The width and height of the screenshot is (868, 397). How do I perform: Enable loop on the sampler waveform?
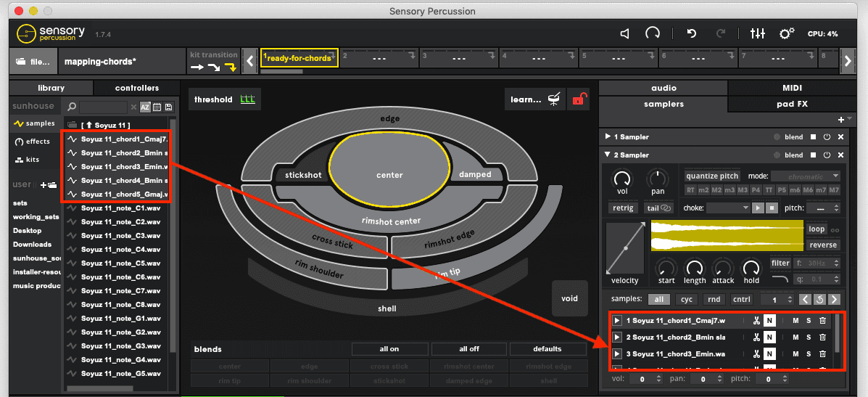(817, 229)
